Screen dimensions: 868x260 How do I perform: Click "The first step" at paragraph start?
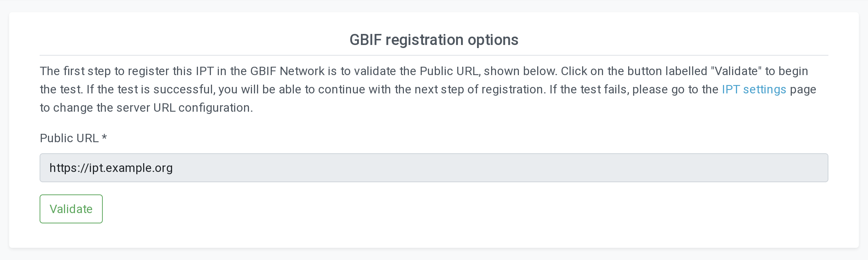(75, 71)
